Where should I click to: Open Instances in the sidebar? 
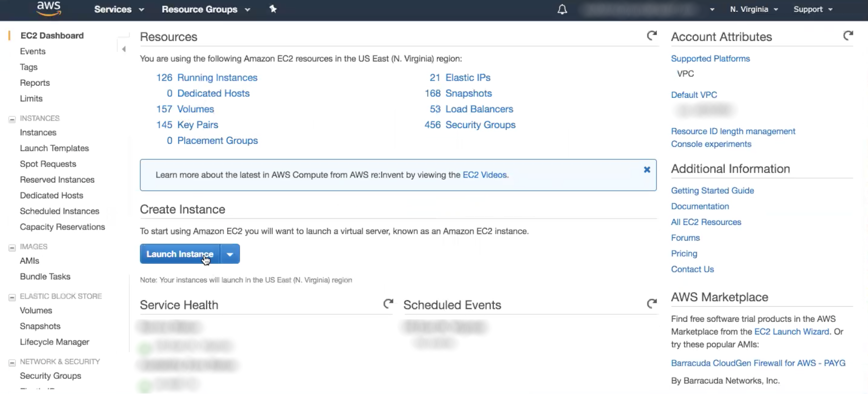tap(38, 132)
